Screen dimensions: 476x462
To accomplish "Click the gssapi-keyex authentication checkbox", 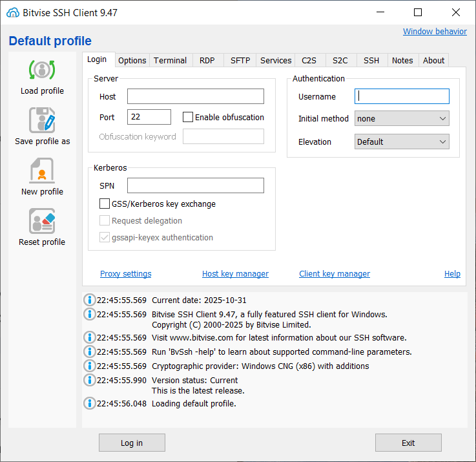I will 105,237.
